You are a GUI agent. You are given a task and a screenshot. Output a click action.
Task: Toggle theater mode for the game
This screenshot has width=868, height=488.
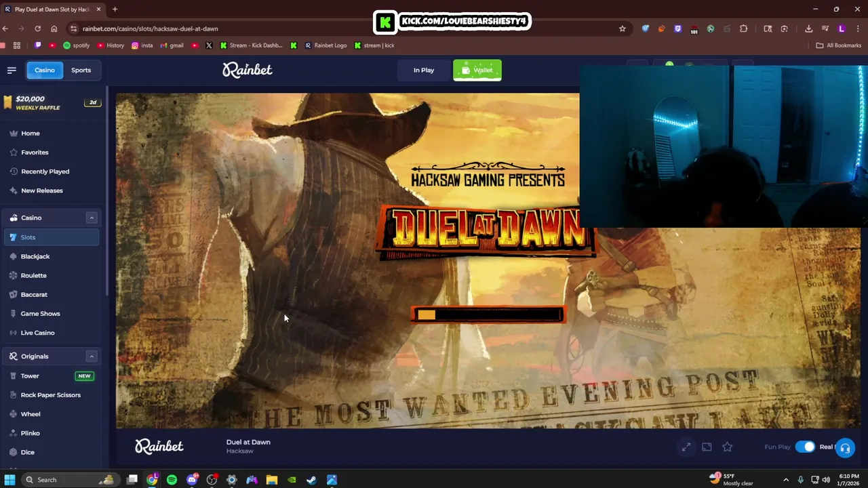click(707, 447)
